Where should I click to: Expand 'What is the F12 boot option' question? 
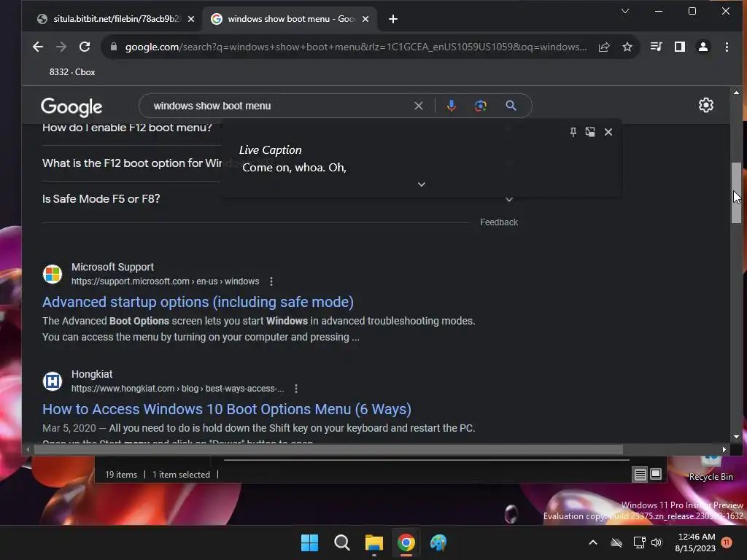(132, 163)
